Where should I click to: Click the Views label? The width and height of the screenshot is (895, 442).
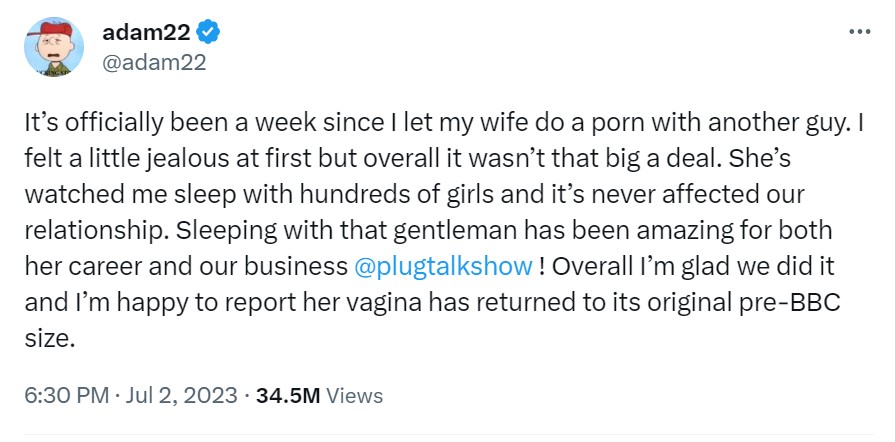[354, 395]
